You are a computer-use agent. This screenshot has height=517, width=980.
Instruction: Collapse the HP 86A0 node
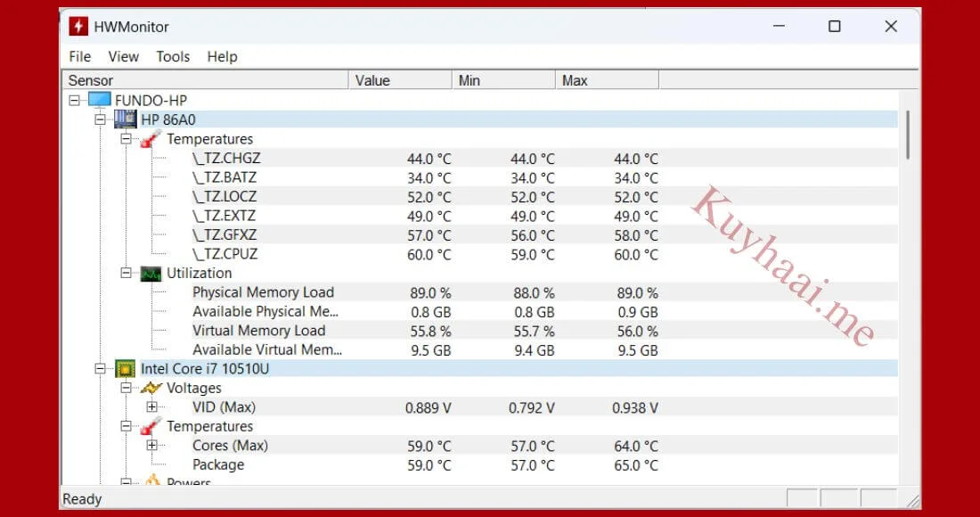(100, 119)
